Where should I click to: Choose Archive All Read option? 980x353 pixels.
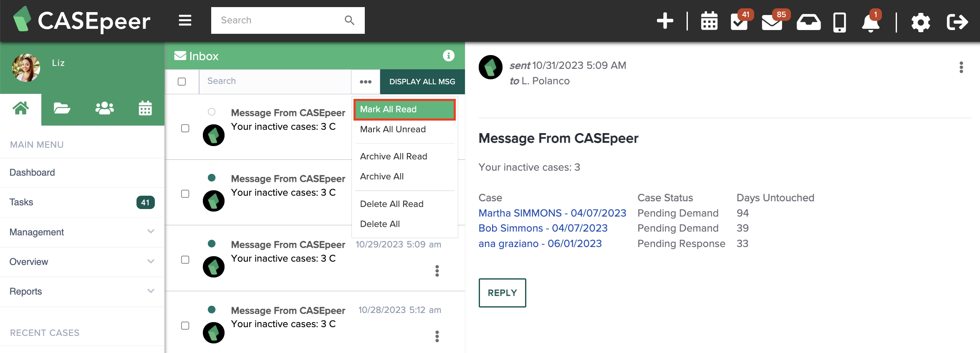[394, 156]
